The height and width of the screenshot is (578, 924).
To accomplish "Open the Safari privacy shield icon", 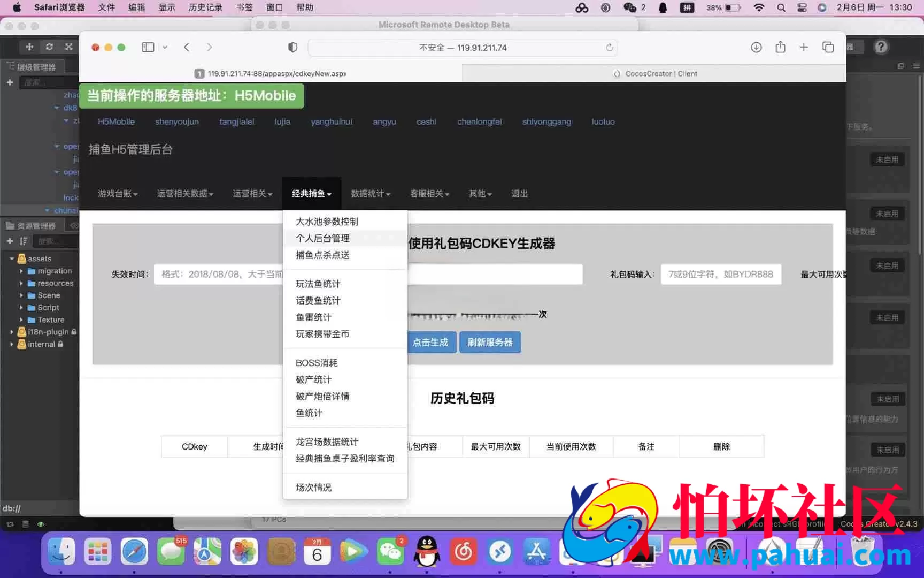I will [x=292, y=48].
